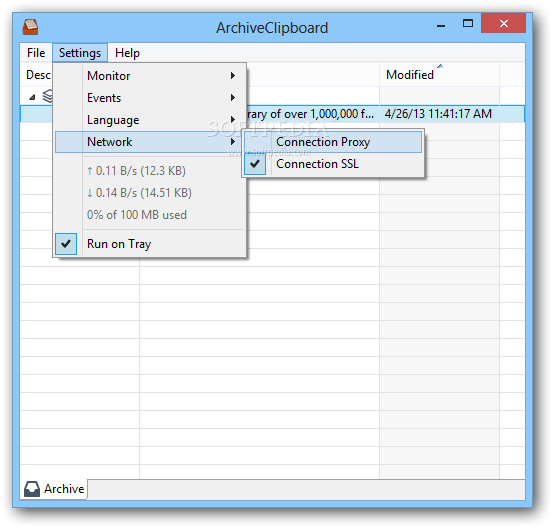The width and height of the screenshot is (553, 528).
Task: Open the File menu
Action: pyautogui.click(x=36, y=53)
